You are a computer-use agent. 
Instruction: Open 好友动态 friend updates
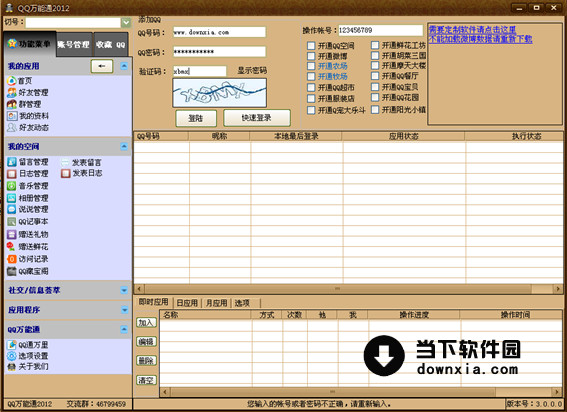tap(27, 127)
